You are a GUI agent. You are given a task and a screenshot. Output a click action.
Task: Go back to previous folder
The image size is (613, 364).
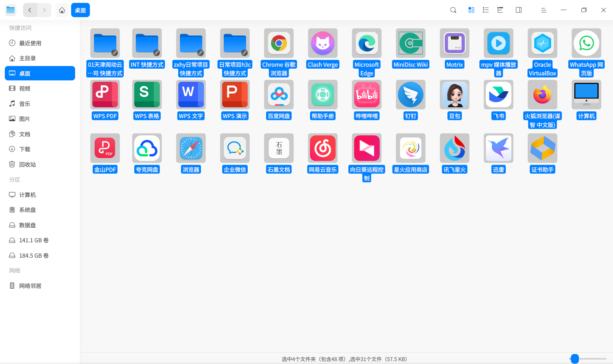tap(30, 10)
